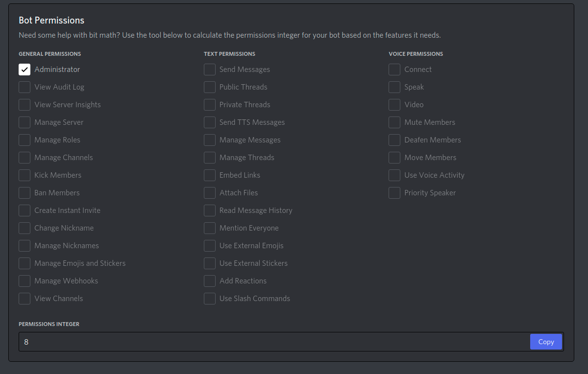
Task: Check the Manage Server checkbox
Action: tap(24, 122)
